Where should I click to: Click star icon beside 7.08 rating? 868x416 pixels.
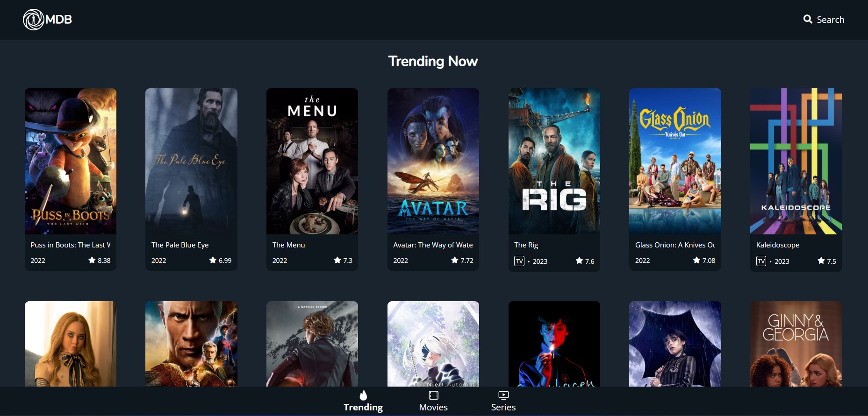click(x=696, y=260)
